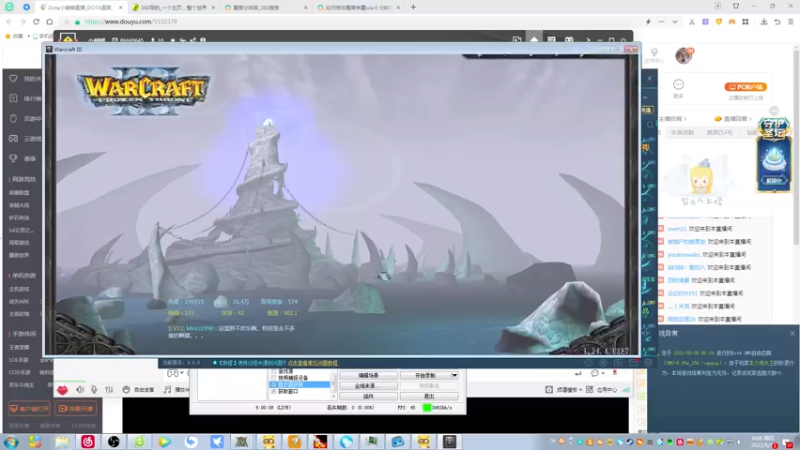Switch to the 360 navigation browser tab
The height and width of the screenshot is (450, 800).
(x=173, y=8)
